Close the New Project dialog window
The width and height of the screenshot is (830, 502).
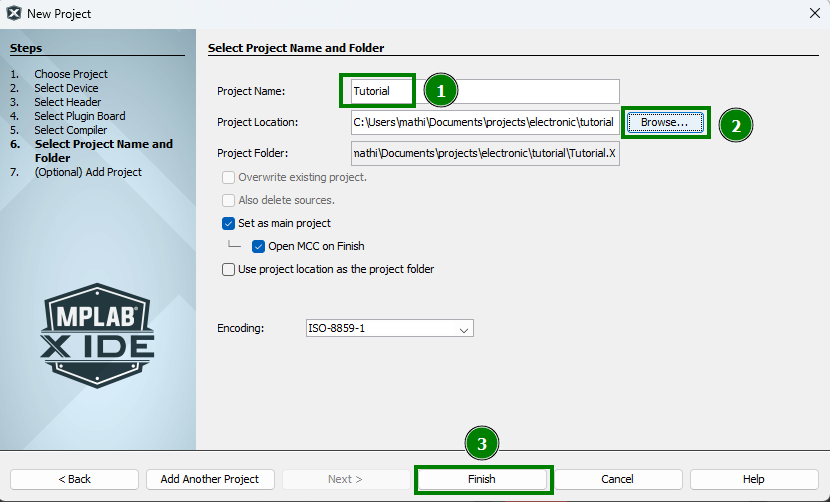coord(815,13)
